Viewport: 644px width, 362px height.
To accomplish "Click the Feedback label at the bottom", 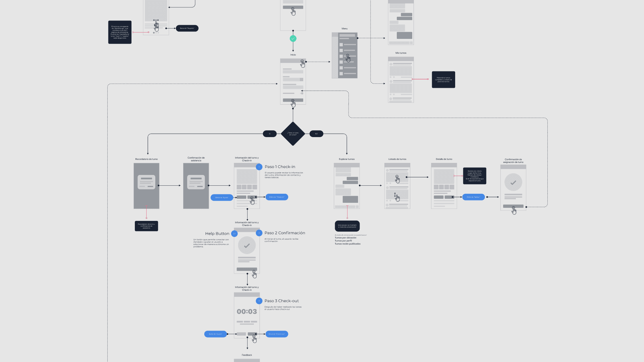I will 247,355.
